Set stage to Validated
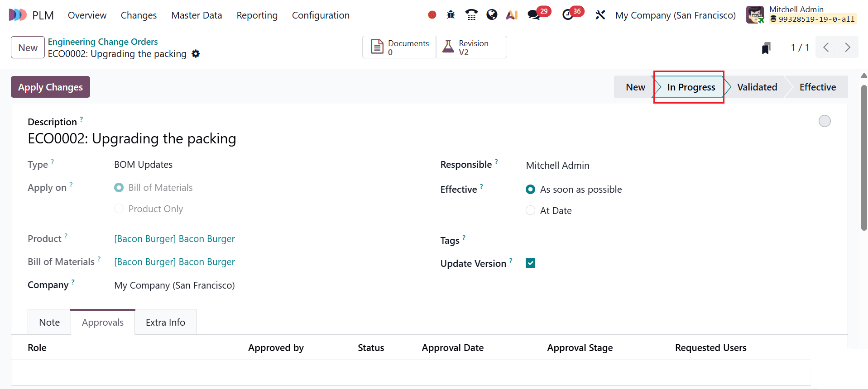The image size is (868, 389). (757, 87)
